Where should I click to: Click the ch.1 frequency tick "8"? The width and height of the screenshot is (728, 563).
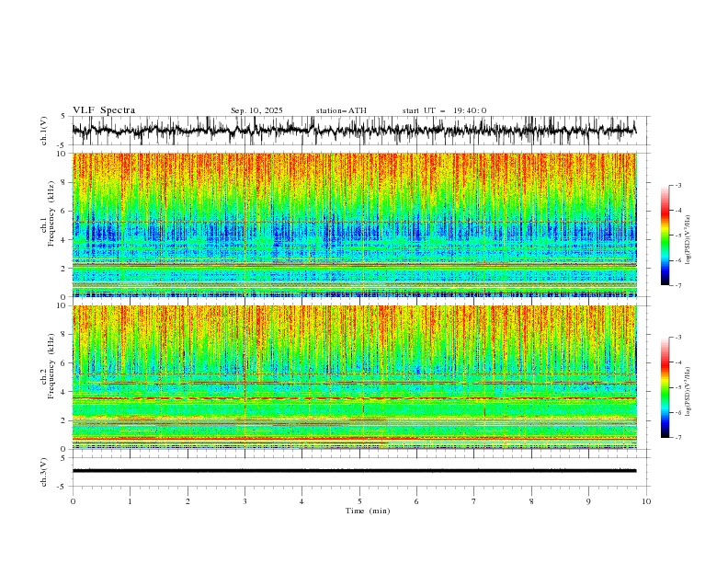[65, 182]
